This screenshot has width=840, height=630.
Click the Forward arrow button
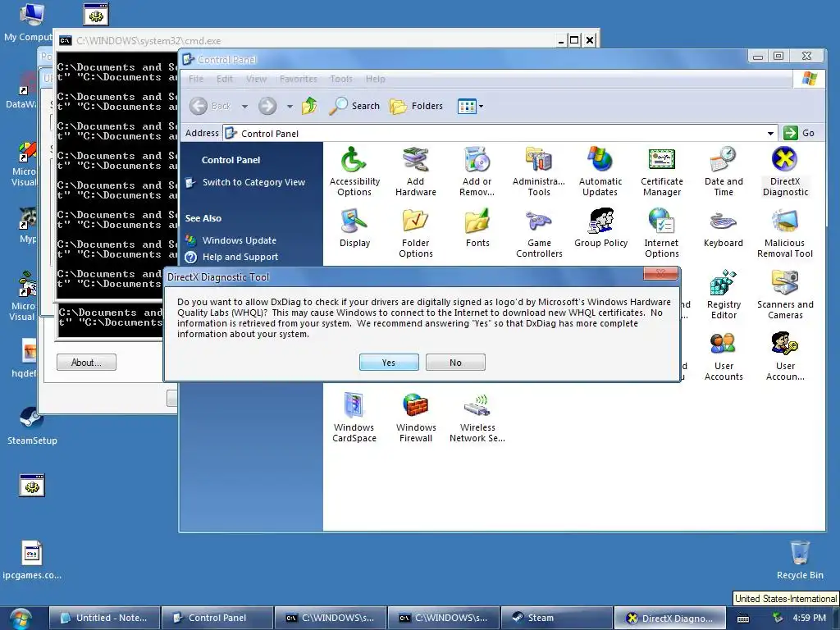[267, 106]
